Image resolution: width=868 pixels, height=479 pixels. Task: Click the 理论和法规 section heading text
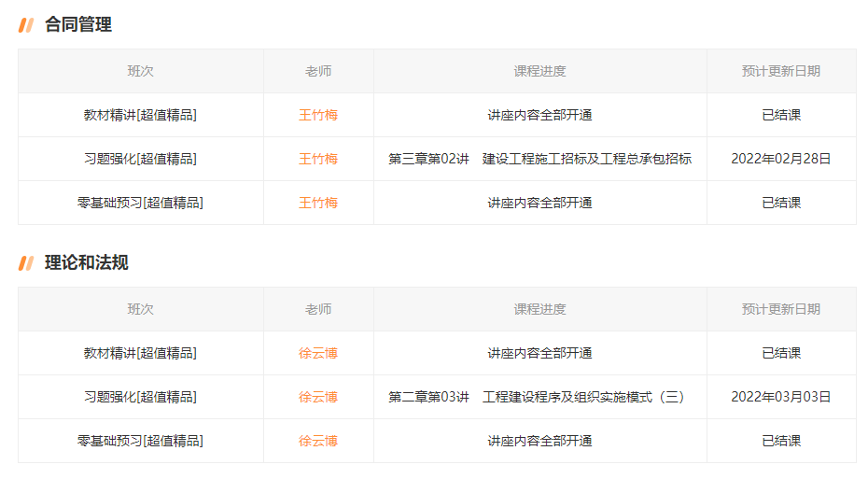pos(87,263)
